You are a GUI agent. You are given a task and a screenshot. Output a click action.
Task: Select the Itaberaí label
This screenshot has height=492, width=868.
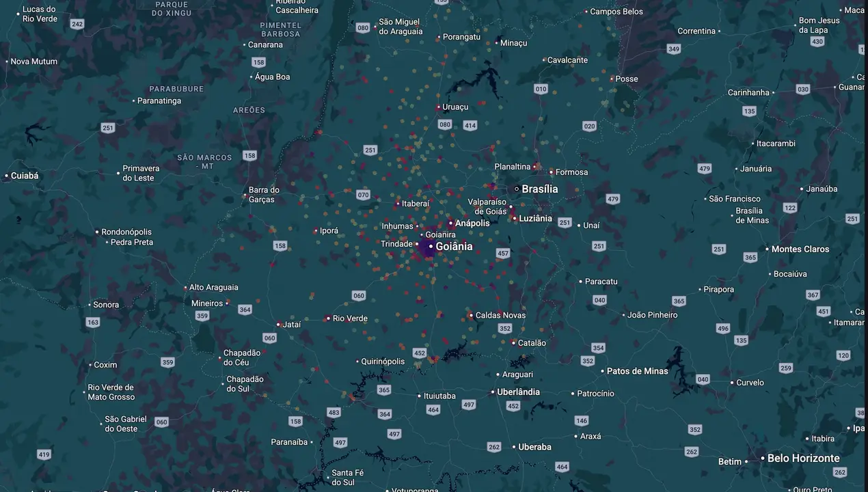(416, 204)
